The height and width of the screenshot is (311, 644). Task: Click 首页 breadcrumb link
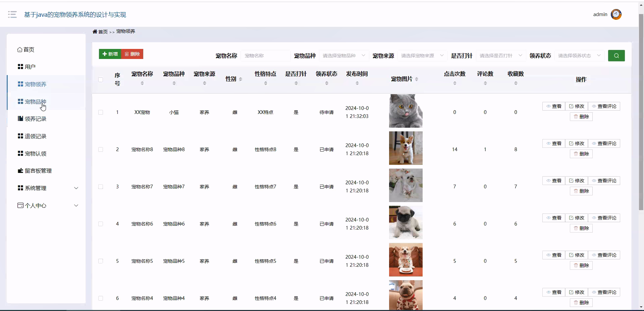[x=103, y=32]
